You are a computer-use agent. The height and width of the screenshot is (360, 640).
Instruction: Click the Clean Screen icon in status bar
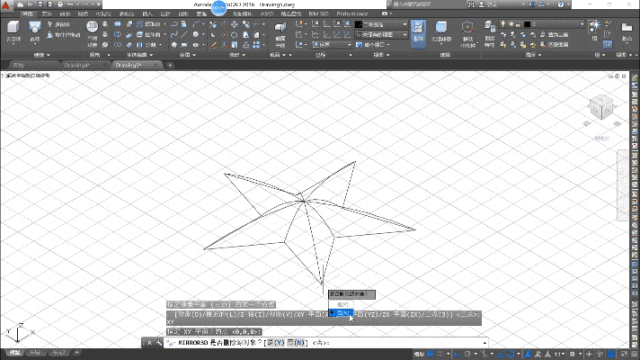pos(624,354)
